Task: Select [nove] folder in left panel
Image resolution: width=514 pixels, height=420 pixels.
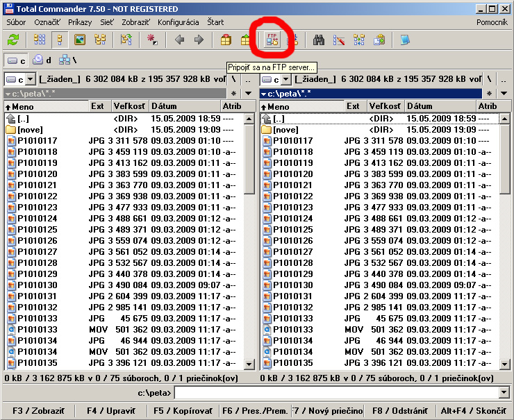Action: point(124,130)
